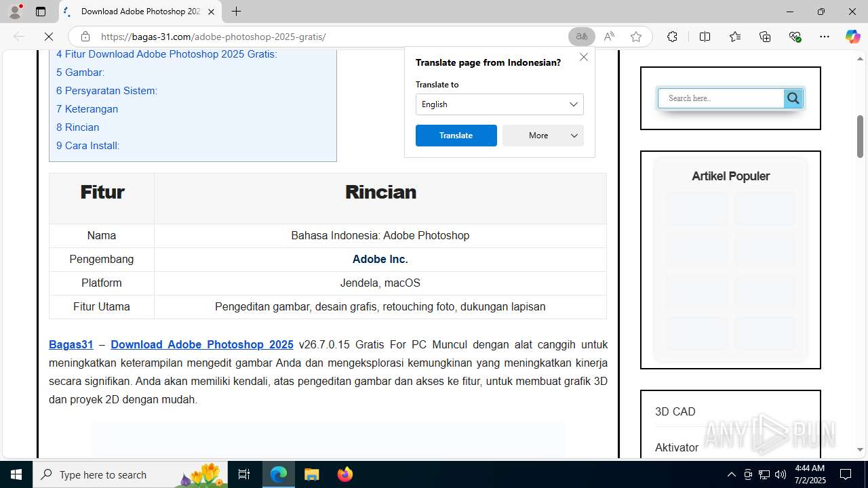This screenshot has width=868, height=488.
Task: Open Browser essentials icon
Action: click(x=795, y=37)
